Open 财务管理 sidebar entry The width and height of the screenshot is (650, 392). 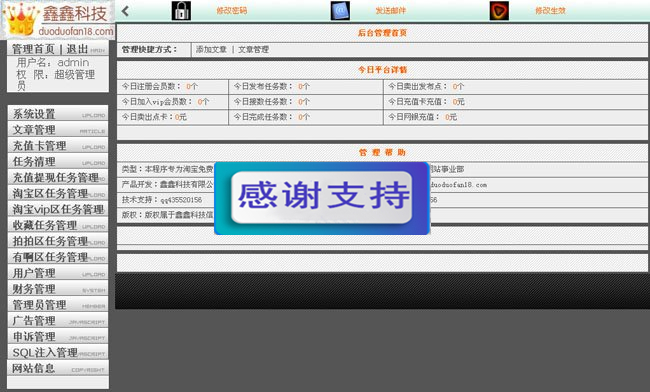point(58,288)
